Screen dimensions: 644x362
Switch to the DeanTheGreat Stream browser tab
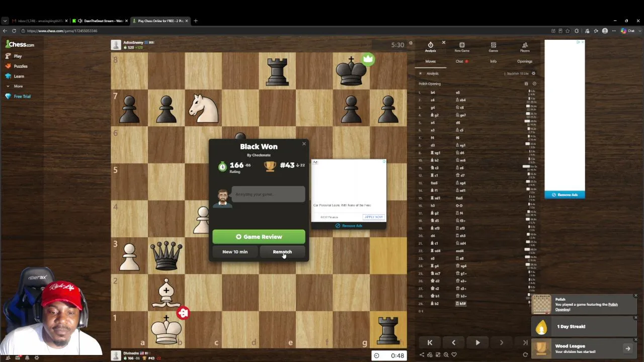(x=100, y=21)
